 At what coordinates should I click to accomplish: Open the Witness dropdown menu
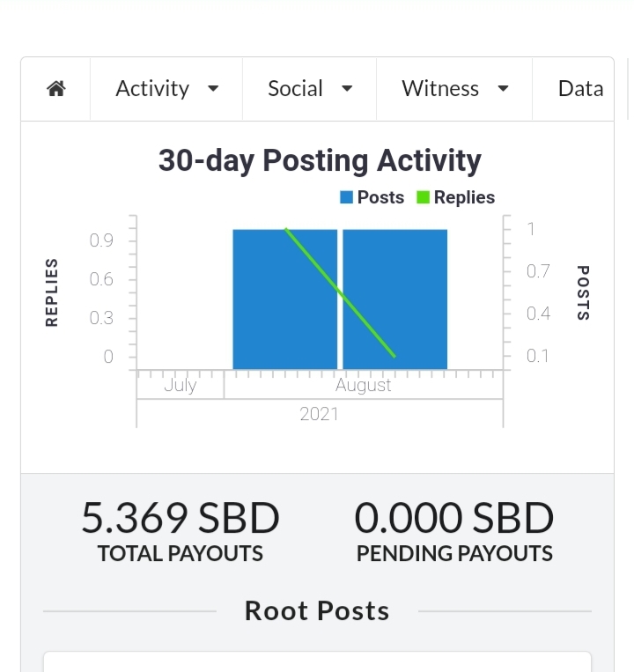(454, 89)
